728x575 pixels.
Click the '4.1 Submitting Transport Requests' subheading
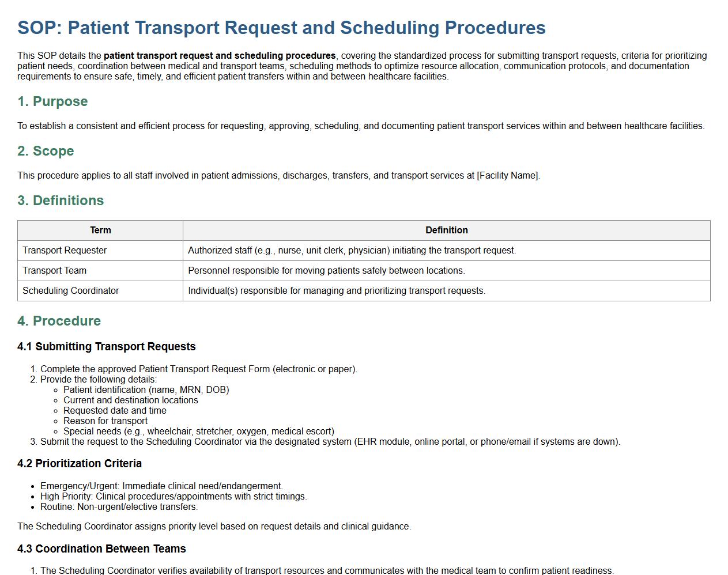[x=107, y=346]
